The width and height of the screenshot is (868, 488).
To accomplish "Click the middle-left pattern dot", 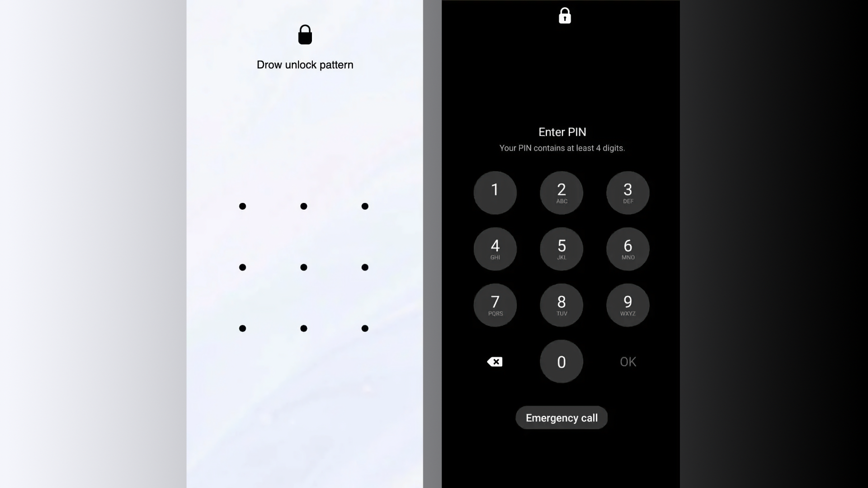I will (242, 267).
